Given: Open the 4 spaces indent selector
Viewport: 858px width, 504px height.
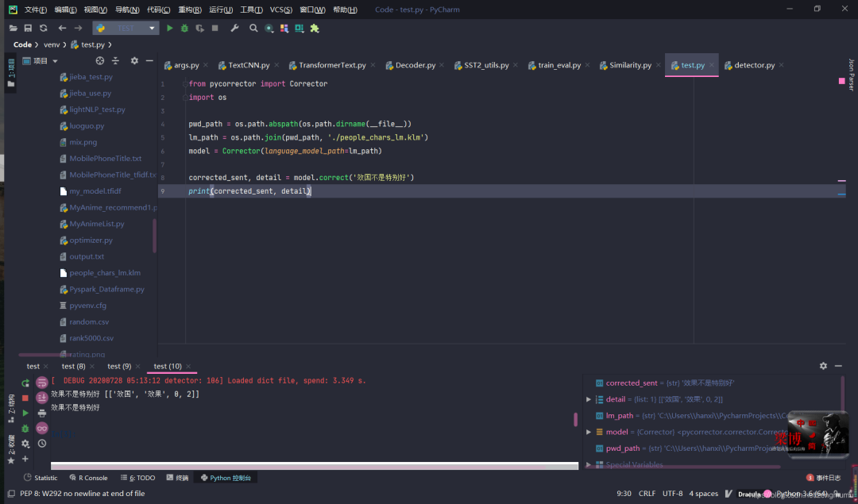Looking at the screenshot, I should pyautogui.click(x=703, y=493).
